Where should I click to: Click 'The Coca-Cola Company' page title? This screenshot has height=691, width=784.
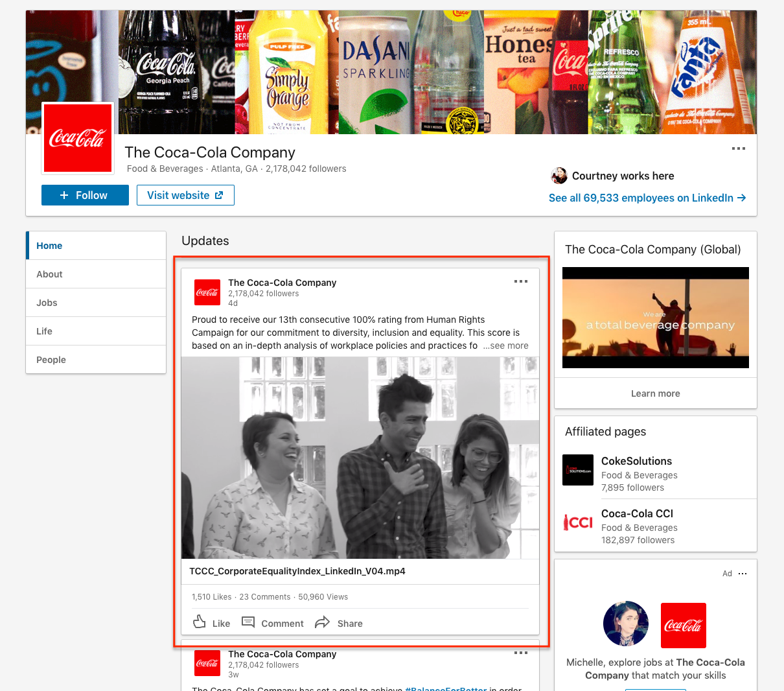coord(210,152)
